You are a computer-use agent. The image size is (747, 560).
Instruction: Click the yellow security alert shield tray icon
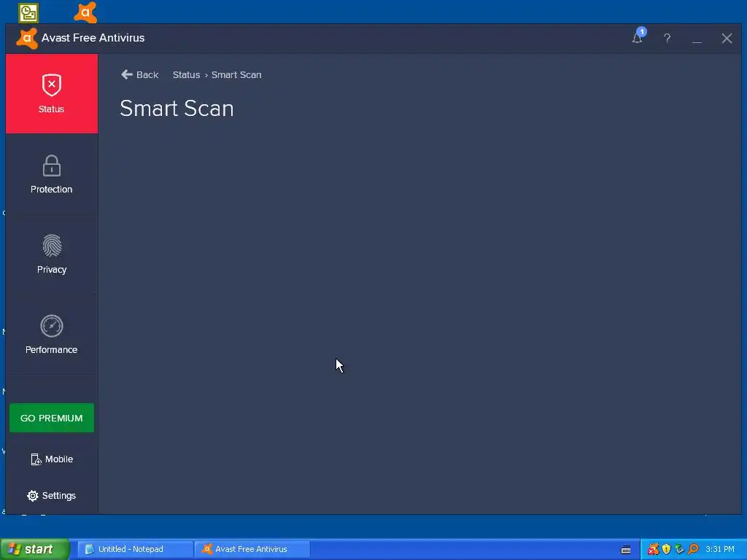[667, 550]
